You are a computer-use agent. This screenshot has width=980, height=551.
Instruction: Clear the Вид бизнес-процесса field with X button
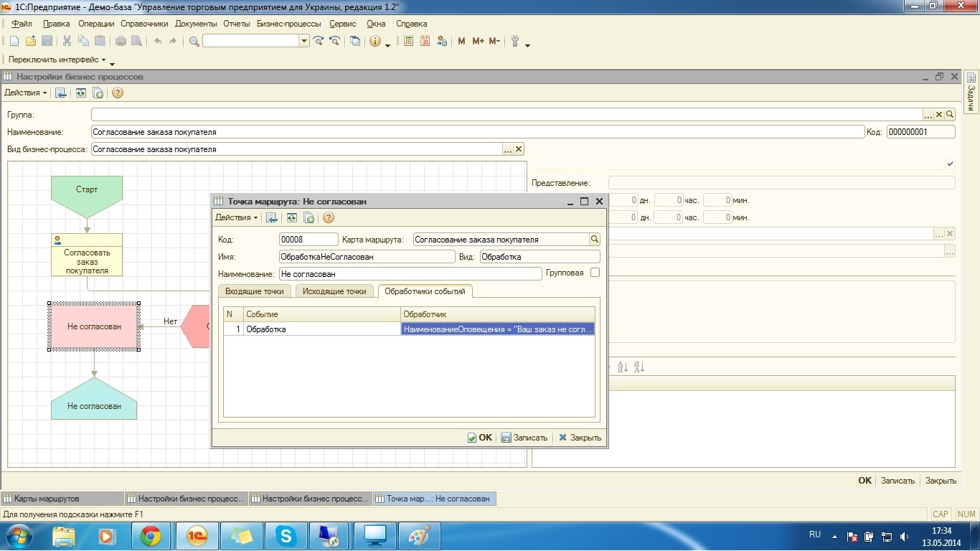(x=519, y=149)
